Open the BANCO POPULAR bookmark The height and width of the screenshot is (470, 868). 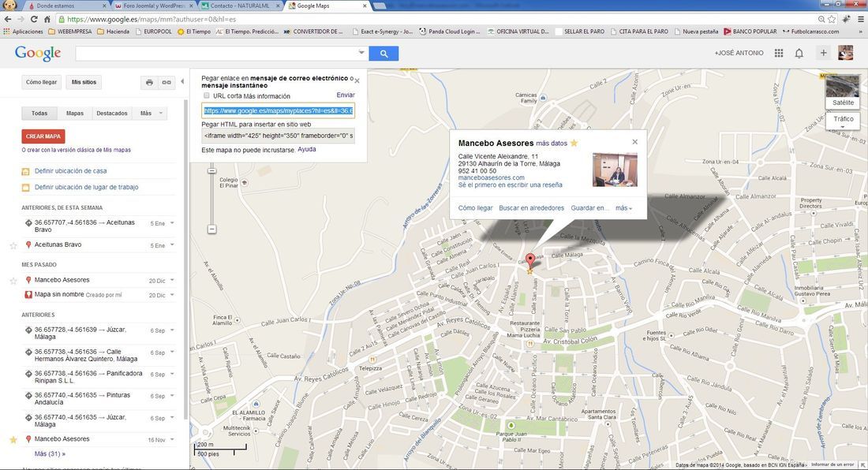point(750,32)
